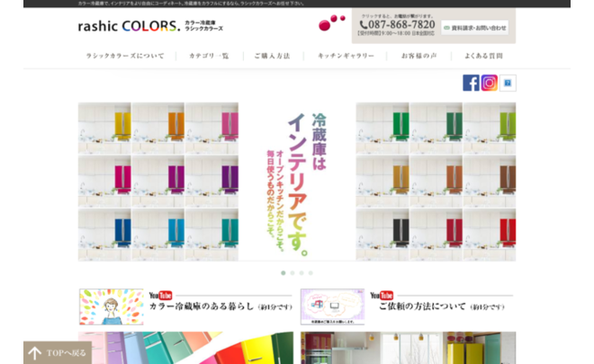Open the カテゴリ一覧 menu item
This screenshot has height=364, width=594.
click(x=209, y=56)
